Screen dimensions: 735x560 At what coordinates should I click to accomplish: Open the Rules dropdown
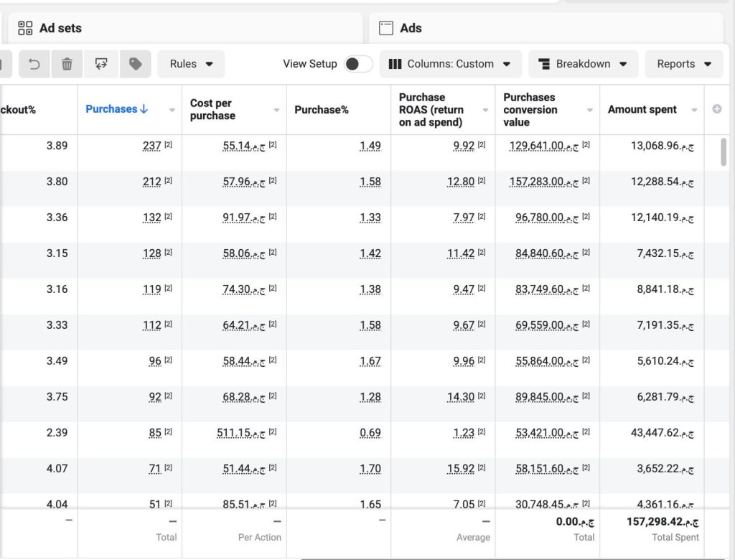pyautogui.click(x=191, y=64)
